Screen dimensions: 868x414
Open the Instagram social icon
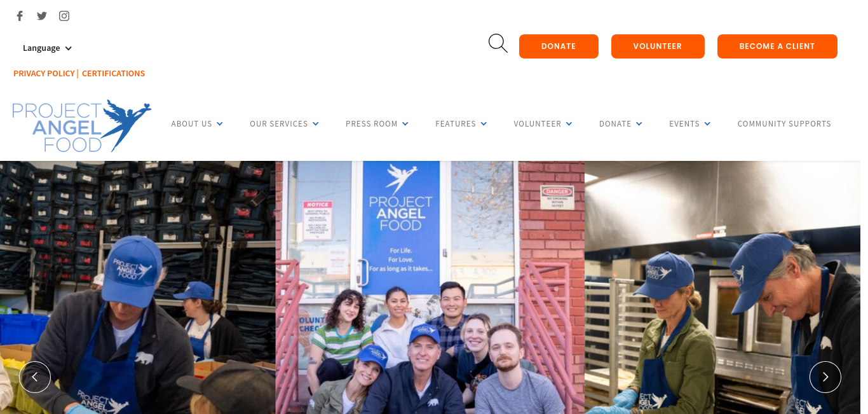(x=64, y=16)
